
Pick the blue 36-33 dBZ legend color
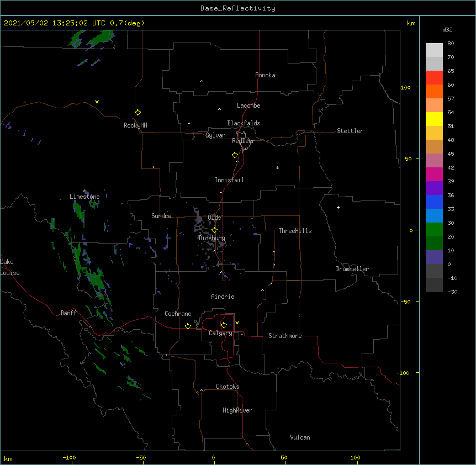[434, 202]
